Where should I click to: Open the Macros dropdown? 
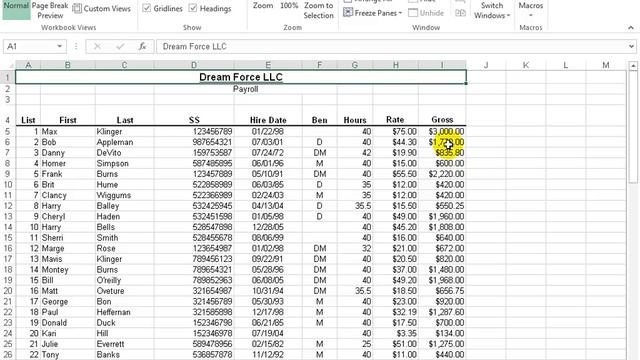point(531,10)
